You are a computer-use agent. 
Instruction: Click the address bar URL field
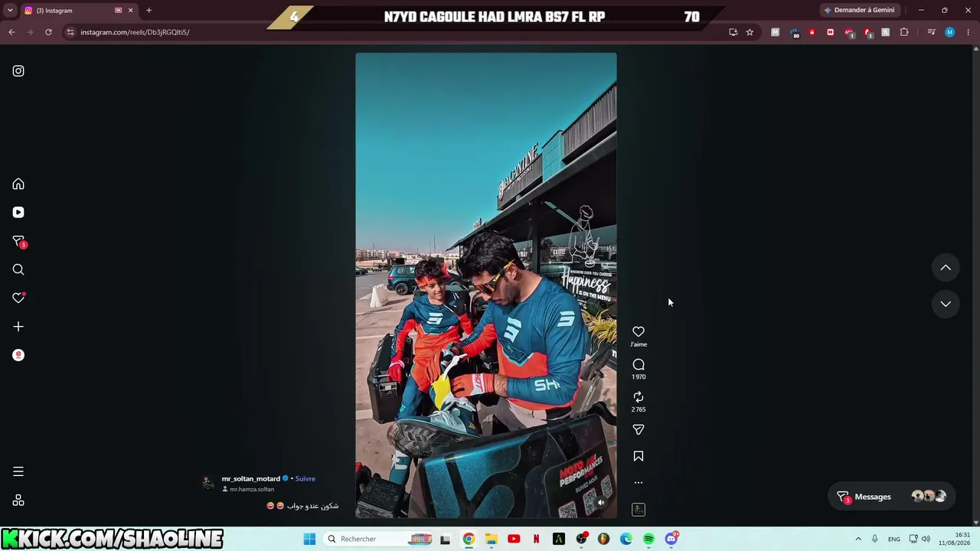click(x=398, y=32)
